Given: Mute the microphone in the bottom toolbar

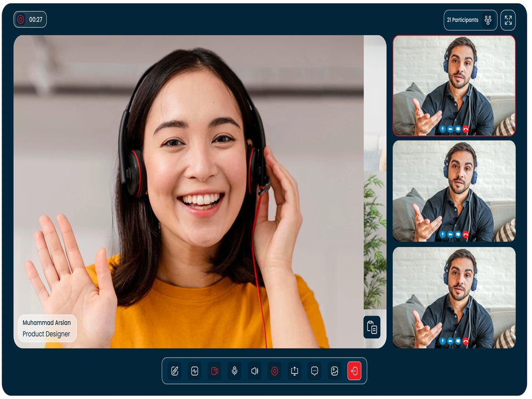Looking at the screenshot, I should (x=235, y=371).
